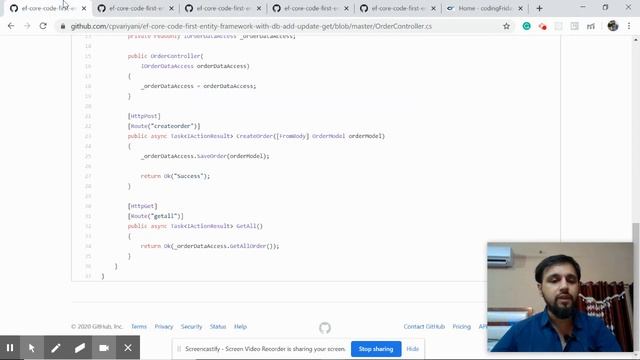
Task: Click the OrderController constructor line
Action: [x=165, y=56]
